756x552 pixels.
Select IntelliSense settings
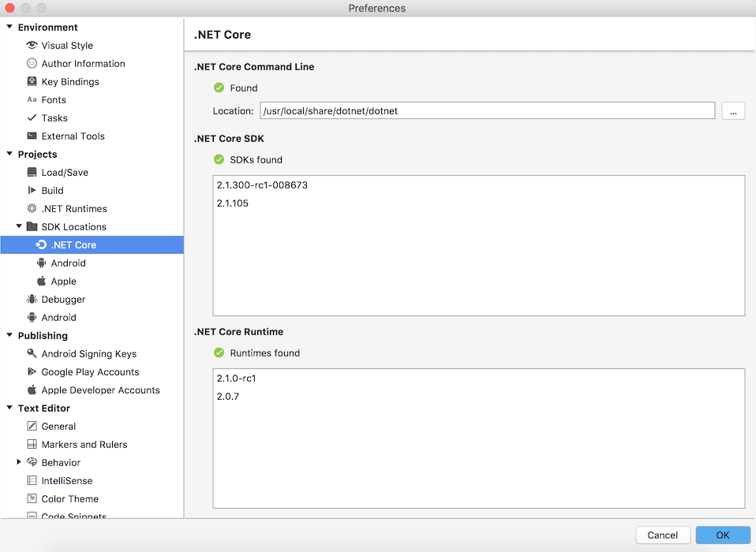pyautogui.click(x=66, y=481)
